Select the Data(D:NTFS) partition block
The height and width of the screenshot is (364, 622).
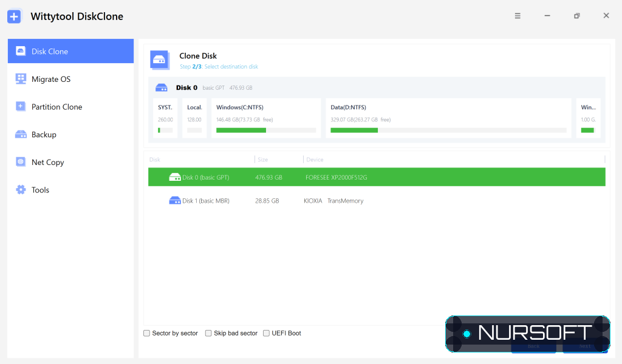449,118
